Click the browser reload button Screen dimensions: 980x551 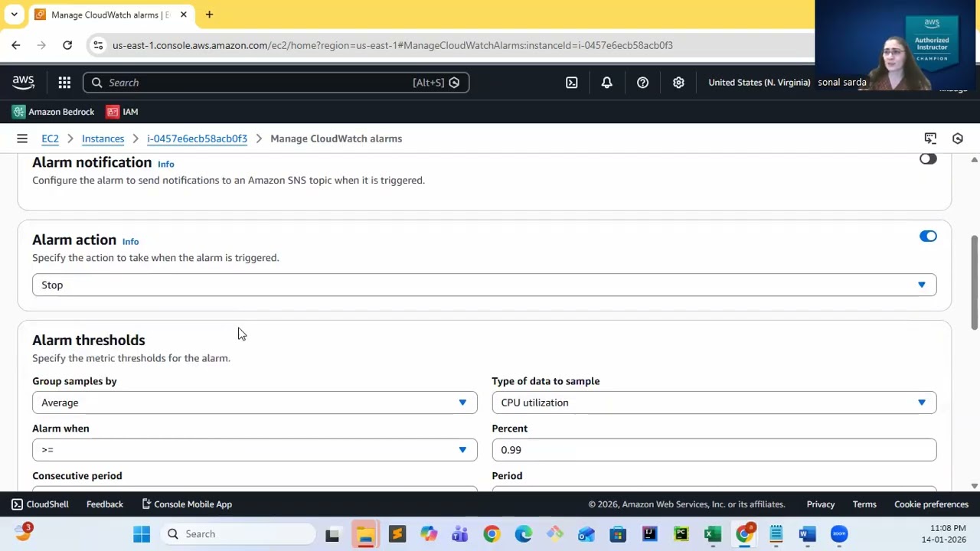67,45
